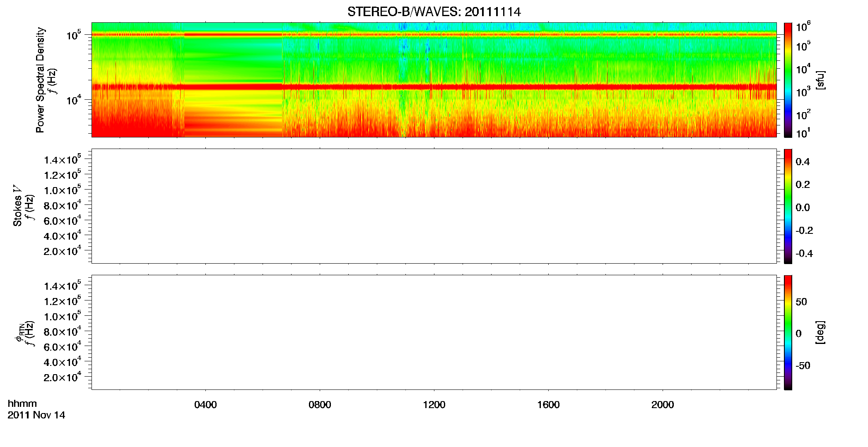Click the Stokes V color bar
The image size is (868, 447).
pyautogui.click(x=788, y=206)
